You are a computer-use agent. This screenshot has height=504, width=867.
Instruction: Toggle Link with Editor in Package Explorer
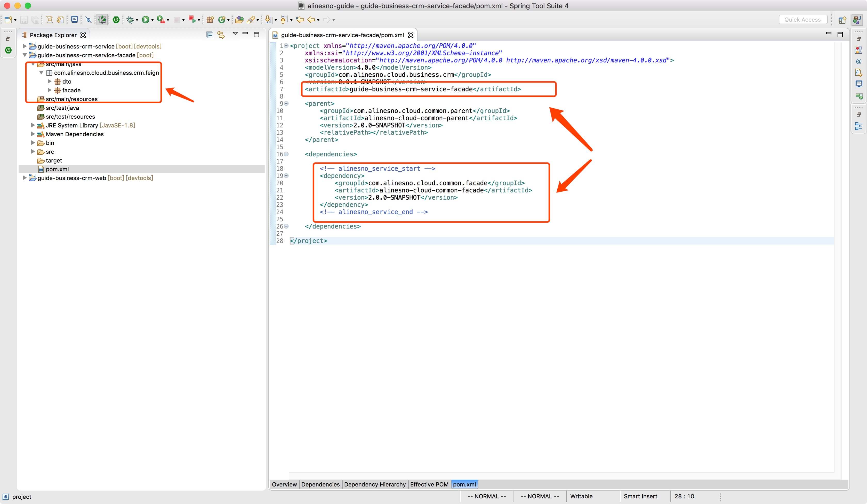[x=221, y=35]
